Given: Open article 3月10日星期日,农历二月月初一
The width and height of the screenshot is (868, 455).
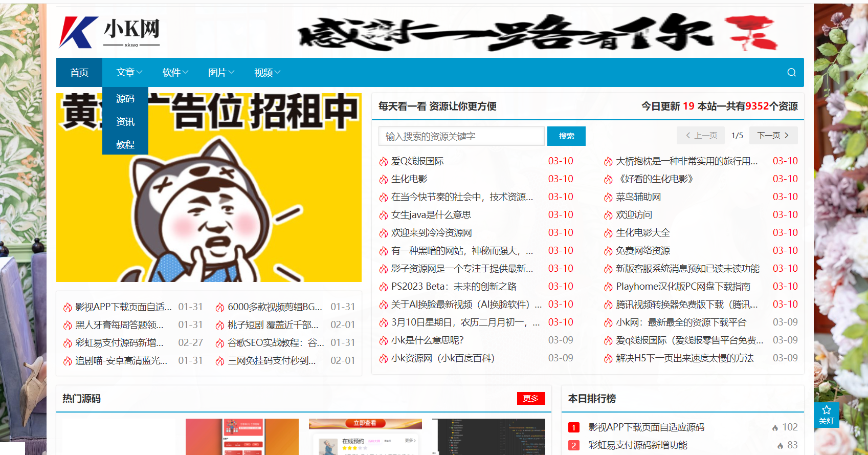Looking at the screenshot, I should pyautogui.click(x=465, y=322).
